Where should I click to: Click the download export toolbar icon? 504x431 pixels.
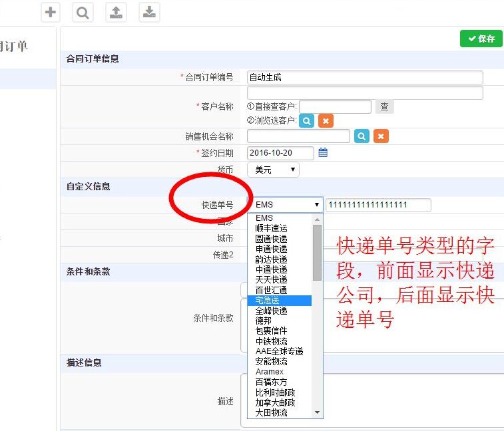pyautogui.click(x=149, y=12)
